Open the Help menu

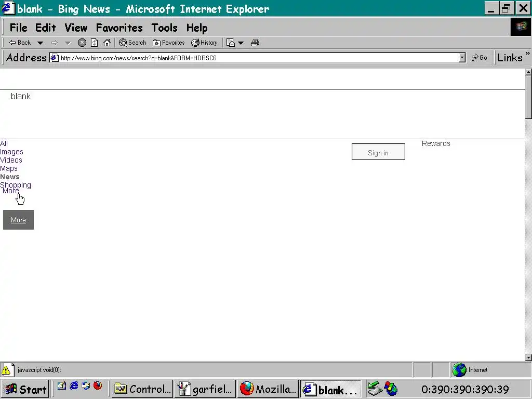click(x=197, y=28)
